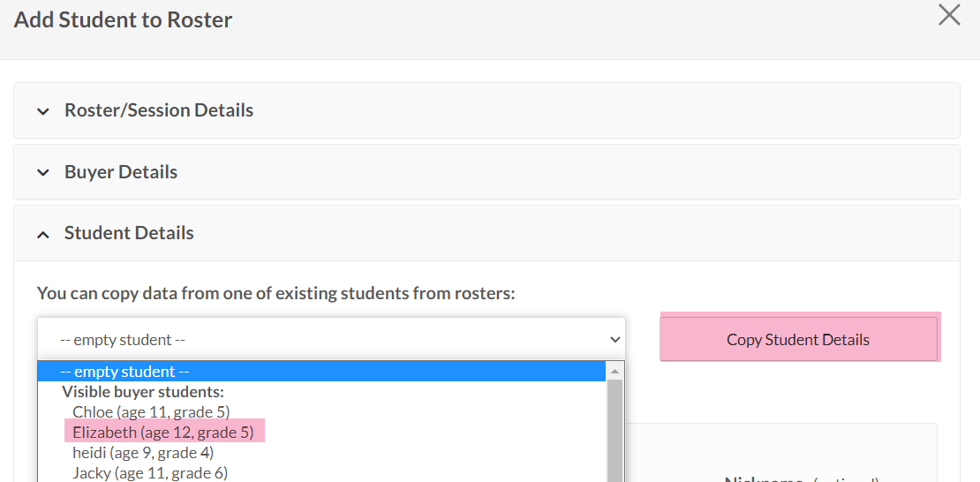
Task: Click the existing students select box
Action: [x=318, y=340]
